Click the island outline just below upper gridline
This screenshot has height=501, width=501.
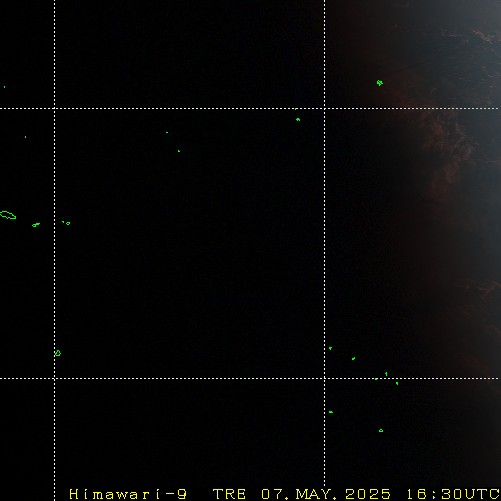(x=298, y=119)
